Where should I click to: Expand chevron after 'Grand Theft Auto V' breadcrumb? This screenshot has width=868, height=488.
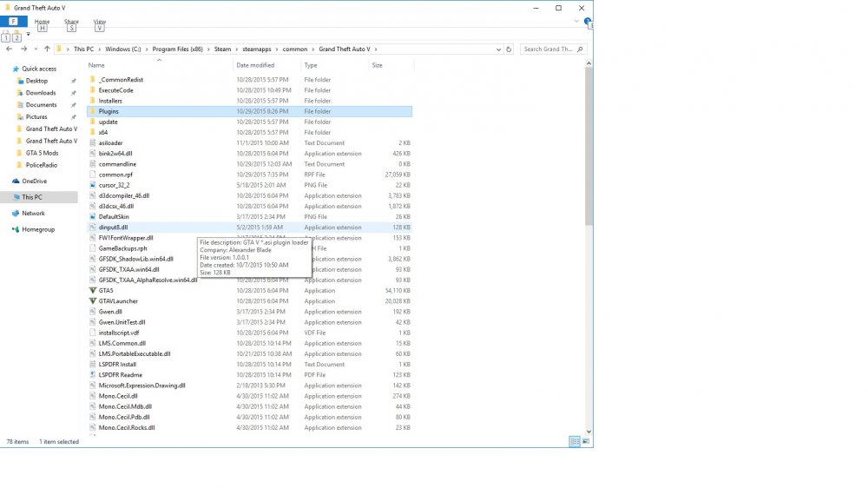(x=375, y=49)
